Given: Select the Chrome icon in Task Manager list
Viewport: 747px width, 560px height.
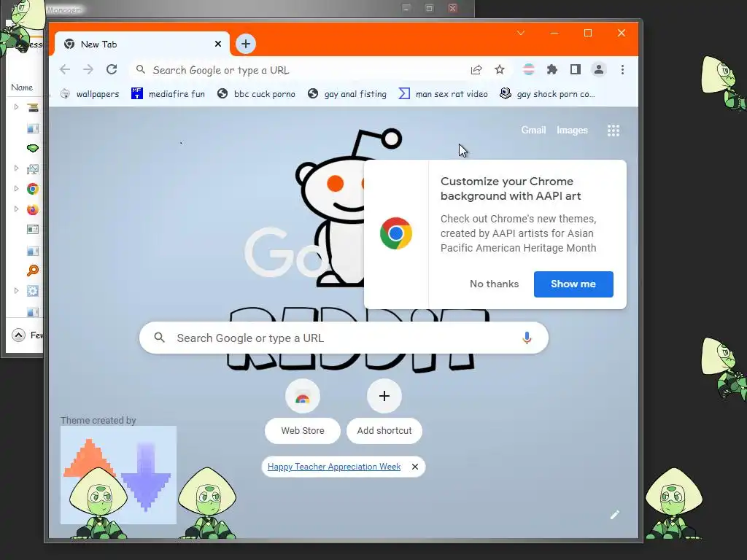Looking at the screenshot, I should (x=33, y=189).
